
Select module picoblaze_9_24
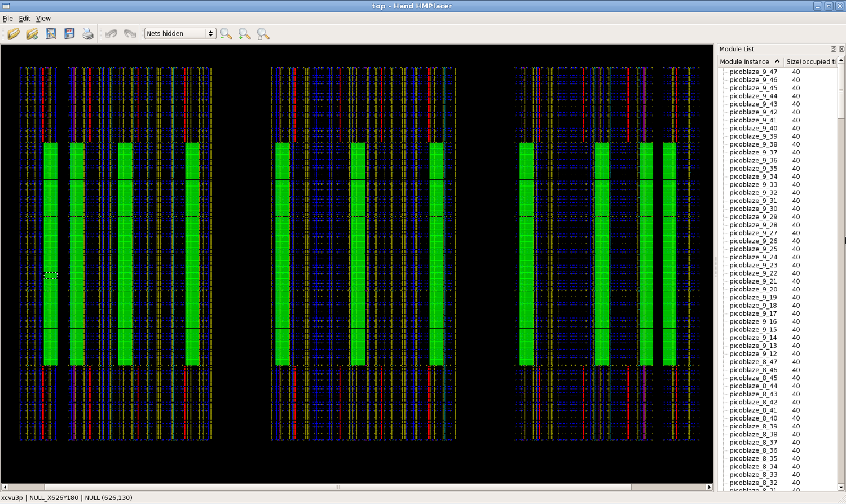[753, 257]
